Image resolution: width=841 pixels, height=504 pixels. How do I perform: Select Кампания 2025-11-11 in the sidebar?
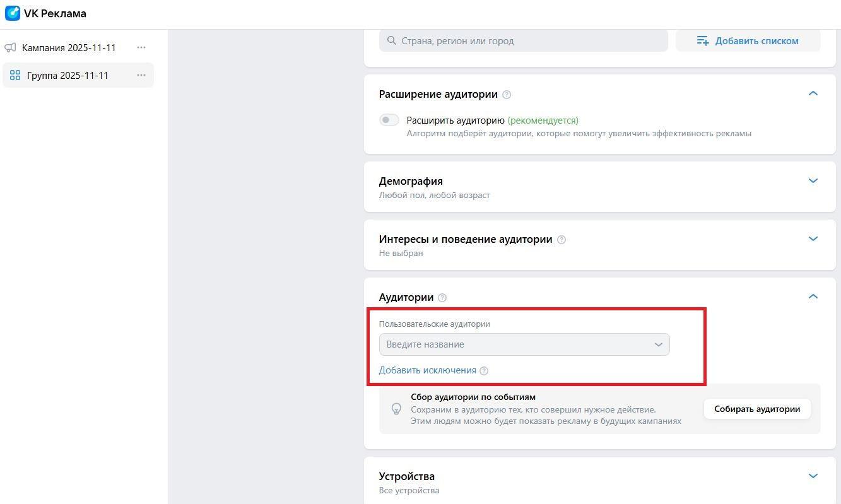click(x=69, y=48)
